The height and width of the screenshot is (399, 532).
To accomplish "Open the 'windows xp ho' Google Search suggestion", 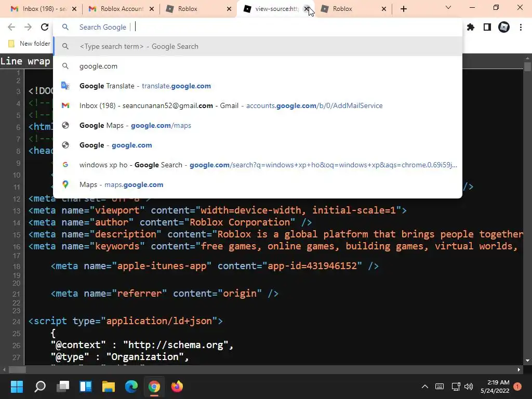I will [258, 165].
